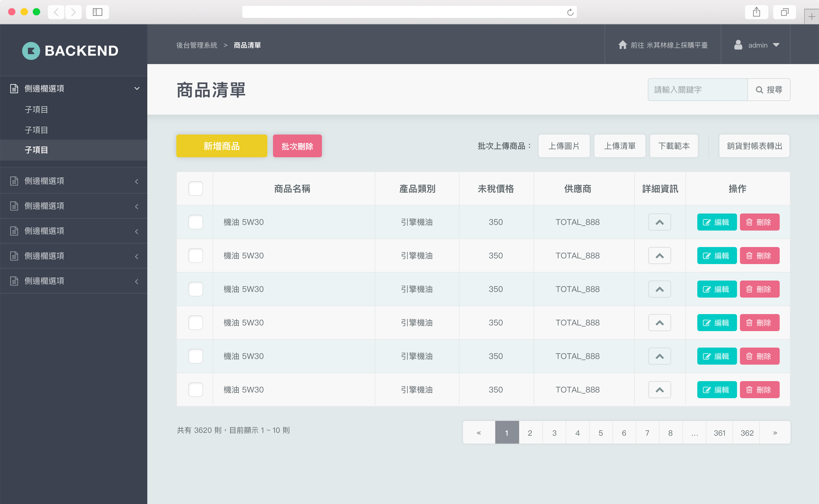
Task: Go to pagination page 5
Action: [x=600, y=433]
